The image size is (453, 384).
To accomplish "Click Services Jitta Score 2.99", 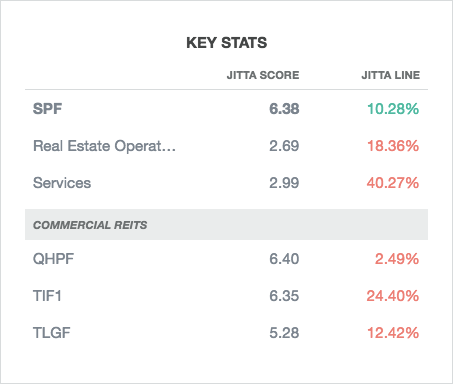I will point(284,183).
